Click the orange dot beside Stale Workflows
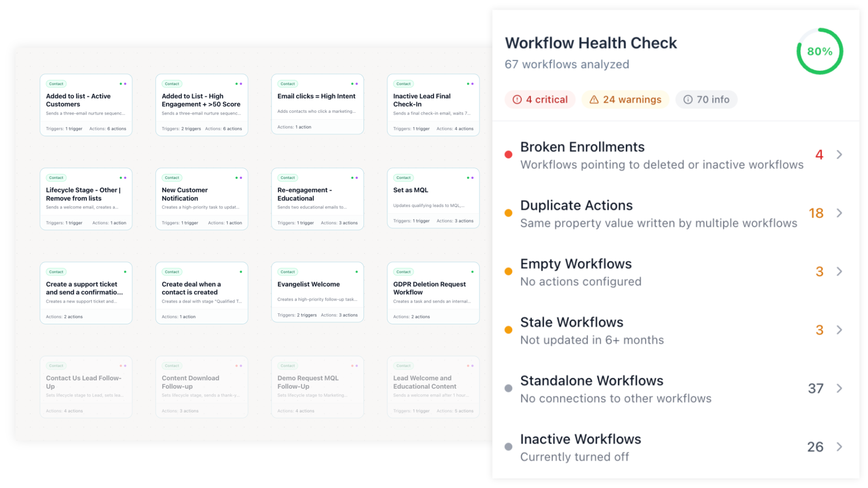The height and width of the screenshot is (488, 868). tap(509, 330)
